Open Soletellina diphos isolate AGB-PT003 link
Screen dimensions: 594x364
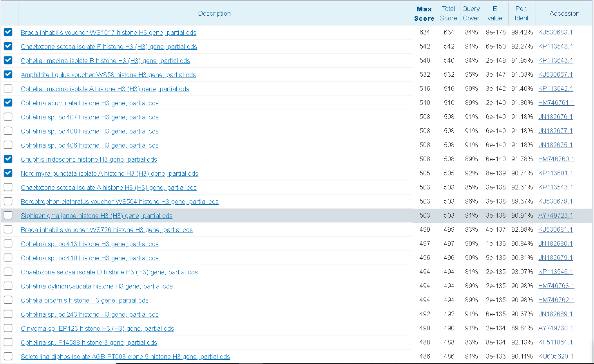tap(125, 357)
